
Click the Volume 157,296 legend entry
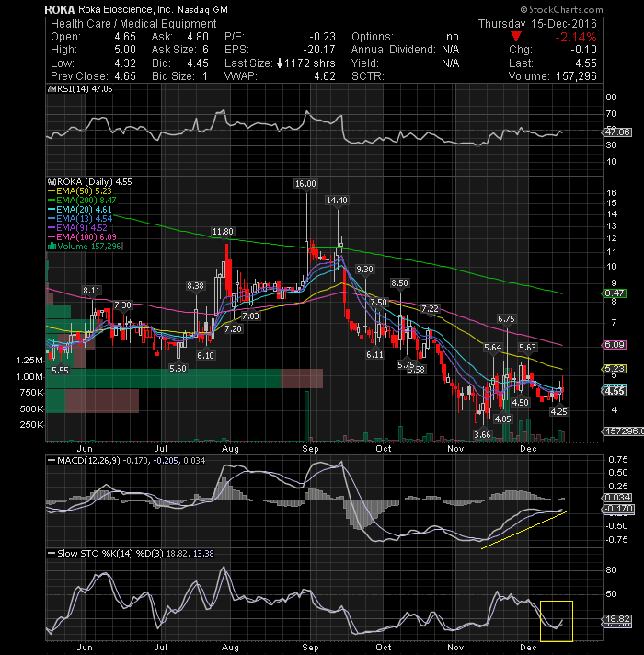click(85, 246)
